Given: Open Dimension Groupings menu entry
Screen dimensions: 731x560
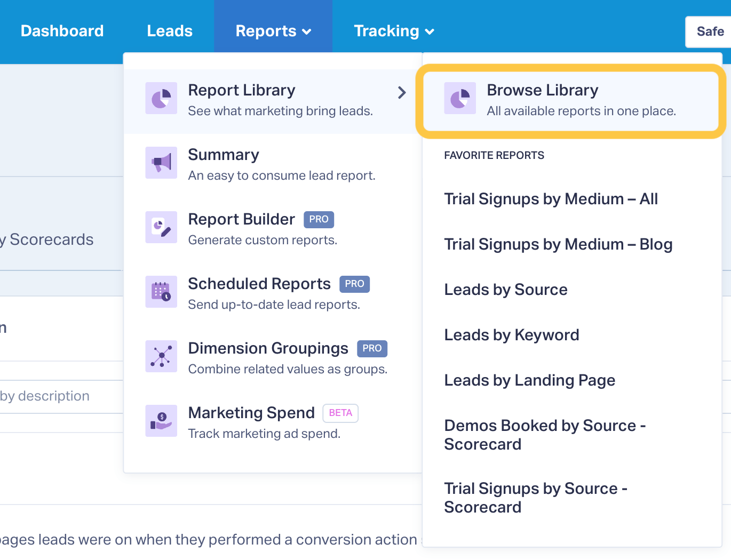Looking at the screenshot, I should pyautogui.click(x=273, y=358).
